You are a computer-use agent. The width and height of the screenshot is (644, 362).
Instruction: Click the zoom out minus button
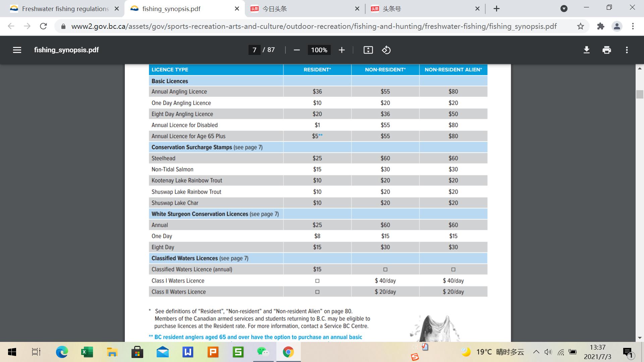pos(297,50)
